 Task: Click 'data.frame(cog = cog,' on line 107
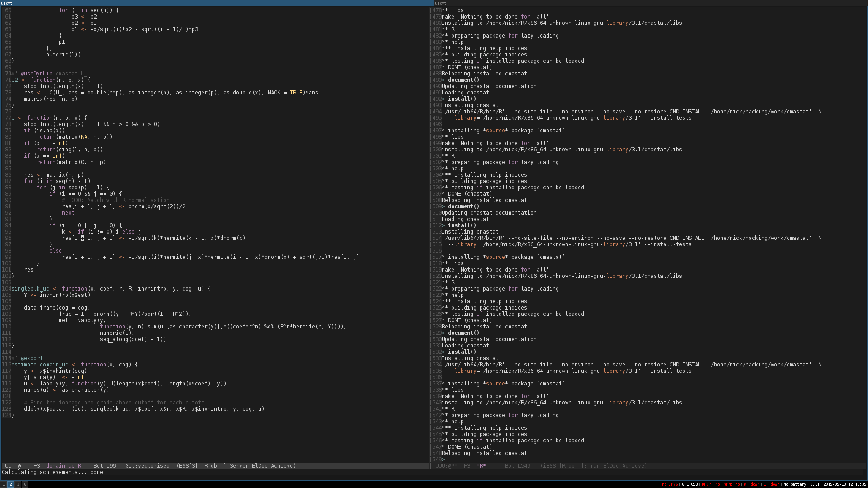(57, 308)
